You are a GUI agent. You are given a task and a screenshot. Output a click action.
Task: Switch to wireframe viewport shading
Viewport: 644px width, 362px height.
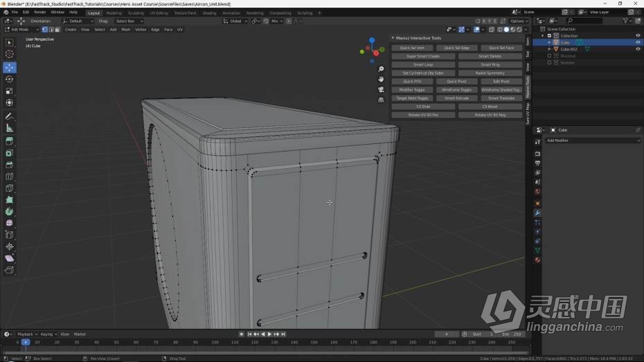[500, 30]
